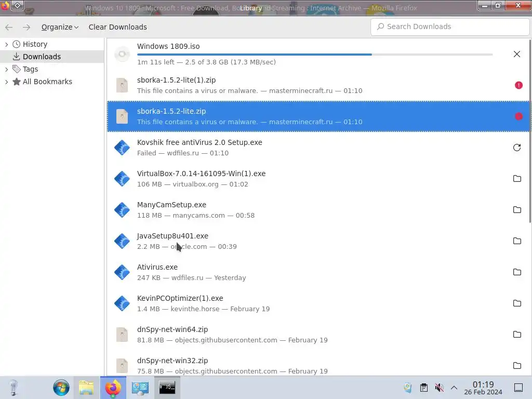Click the lamp icon in the taskbar
The image size is (532, 399).
point(13,388)
